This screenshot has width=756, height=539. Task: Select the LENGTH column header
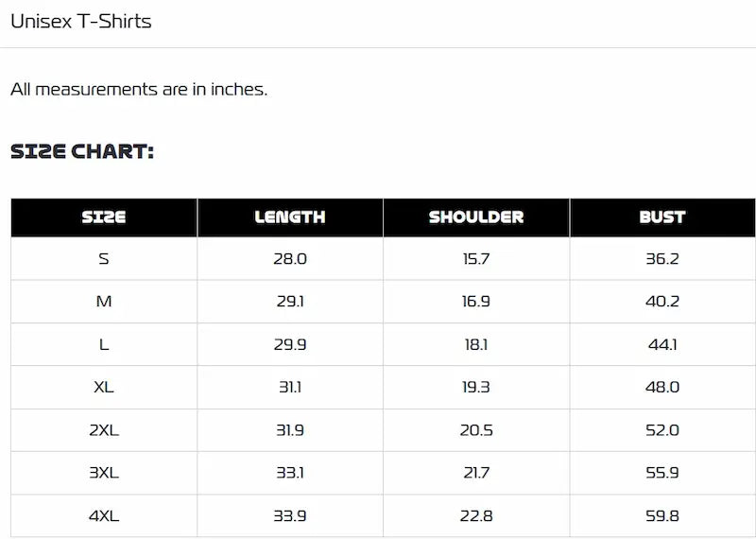coord(290,217)
